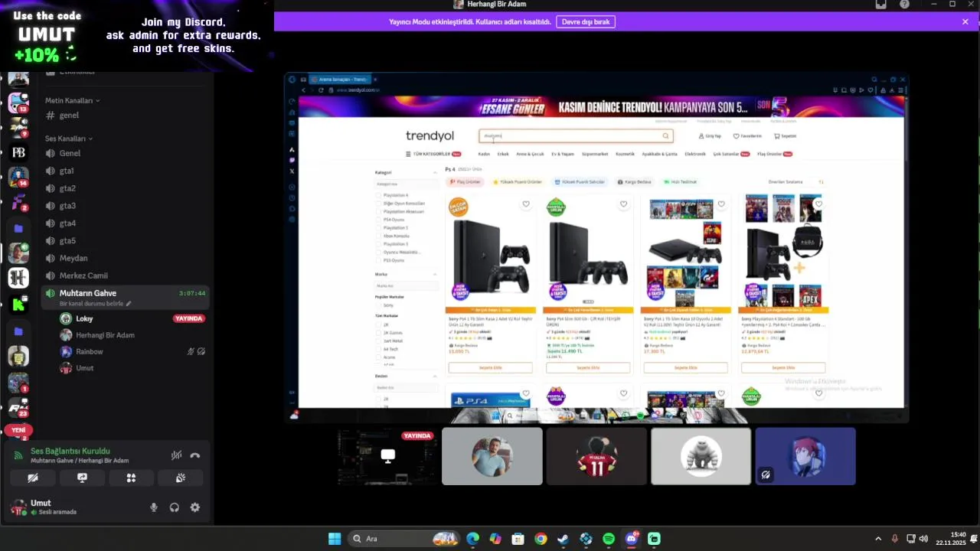The width and height of the screenshot is (980, 551).
Task: Select the Kargo Bedava filter chip
Action: click(635, 182)
